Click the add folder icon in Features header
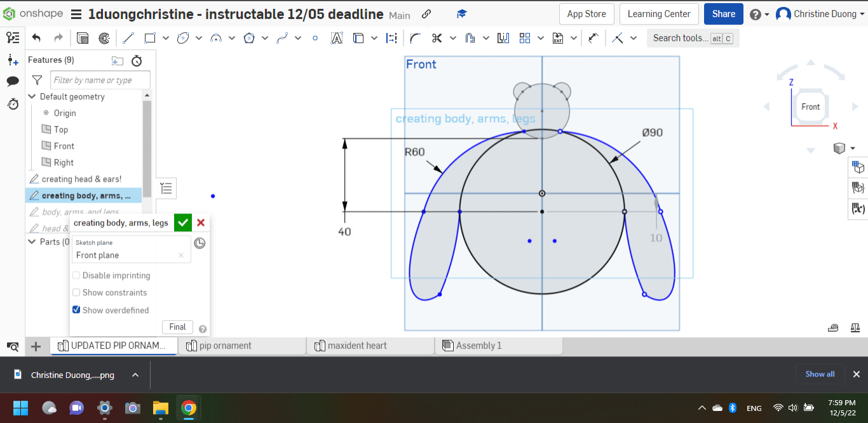 pos(118,61)
